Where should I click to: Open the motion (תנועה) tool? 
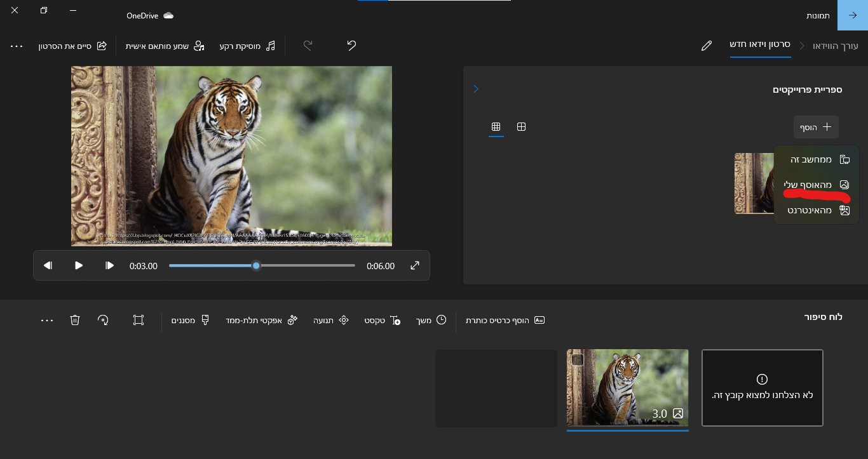(331, 320)
